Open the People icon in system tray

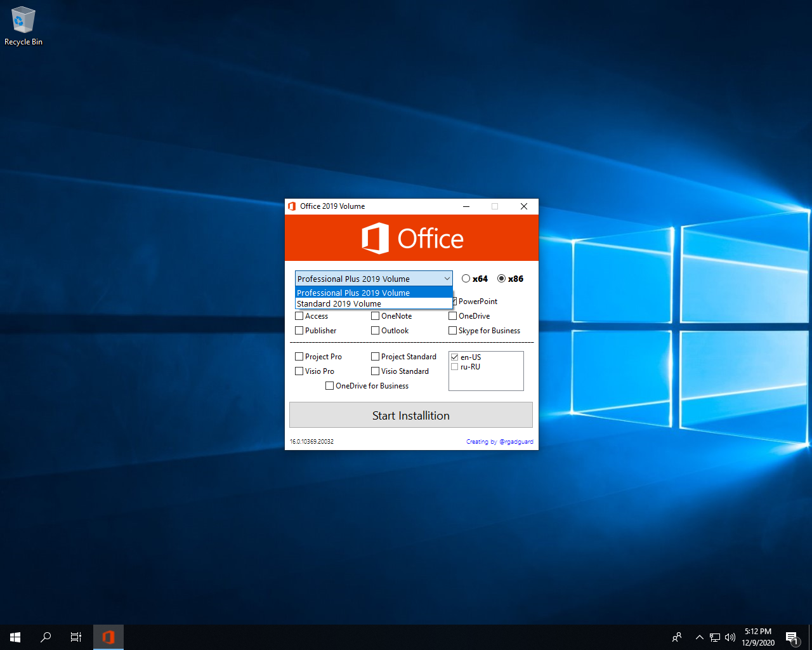coord(677,637)
